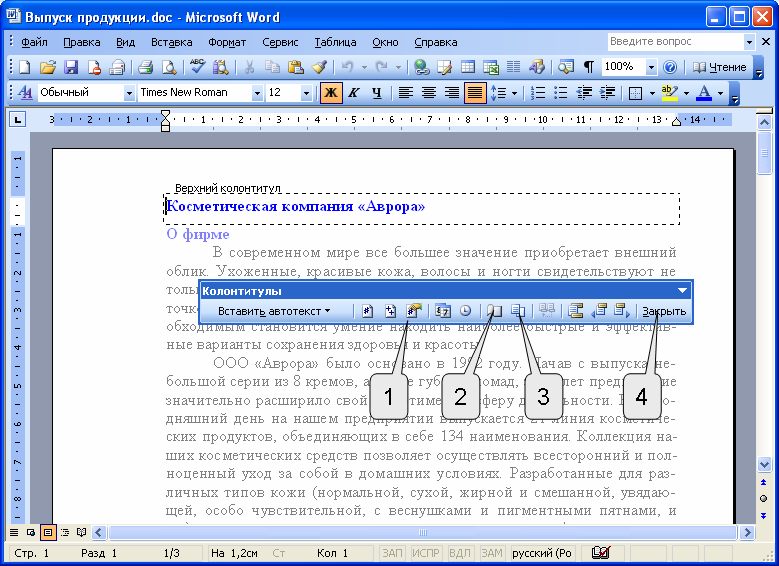The image size is (779, 566).
Task: Toggle Show/Hide Document Text in header toolbar
Action: coord(518,311)
